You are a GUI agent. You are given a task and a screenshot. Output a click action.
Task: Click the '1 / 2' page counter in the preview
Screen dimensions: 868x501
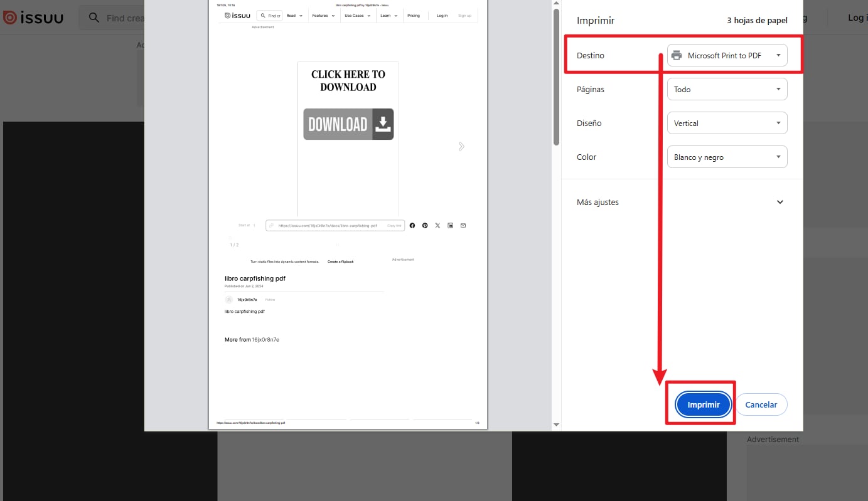[234, 245]
